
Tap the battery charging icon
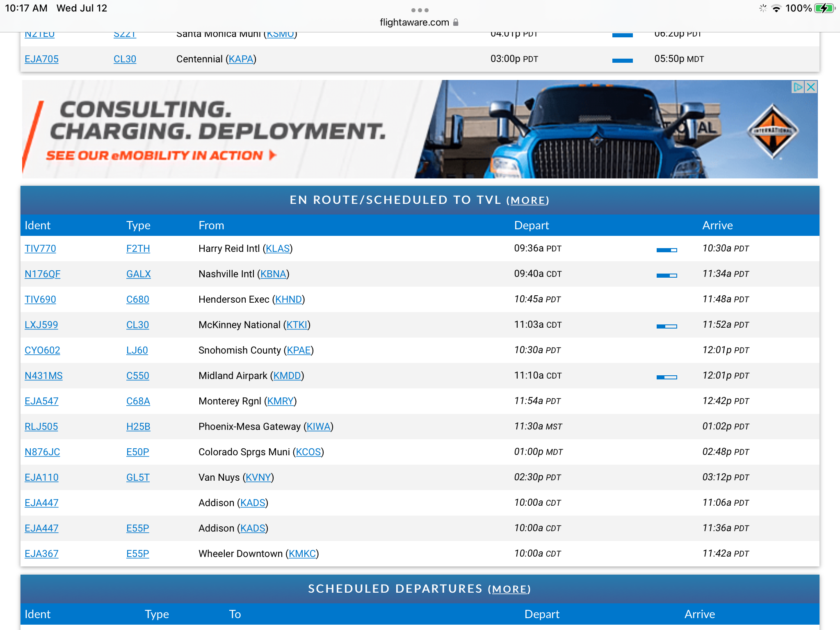[x=824, y=8]
